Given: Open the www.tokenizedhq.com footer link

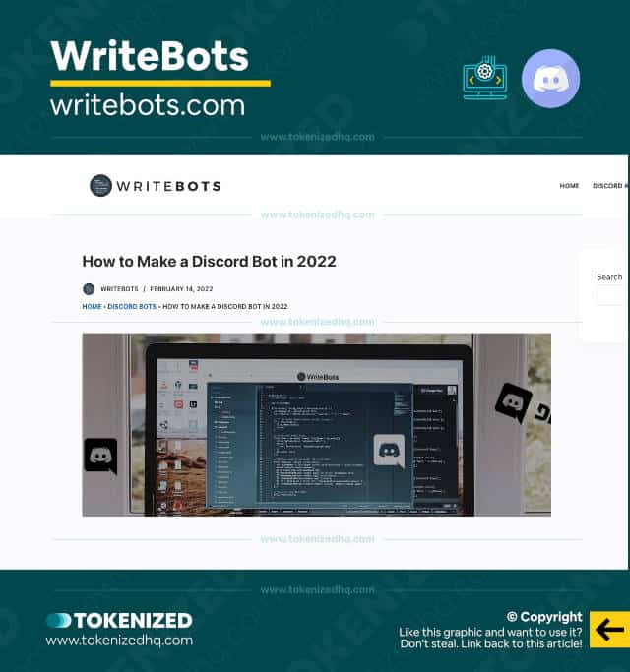Looking at the screenshot, I should pyautogui.click(x=119, y=641).
